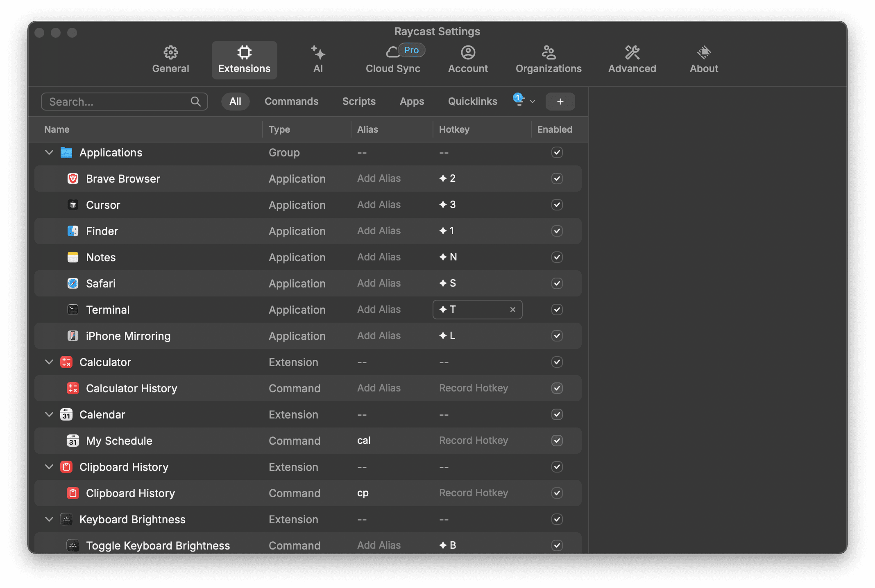Click the Brave Browser app icon
This screenshot has width=875, height=588.
pyautogui.click(x=73, y=179)
